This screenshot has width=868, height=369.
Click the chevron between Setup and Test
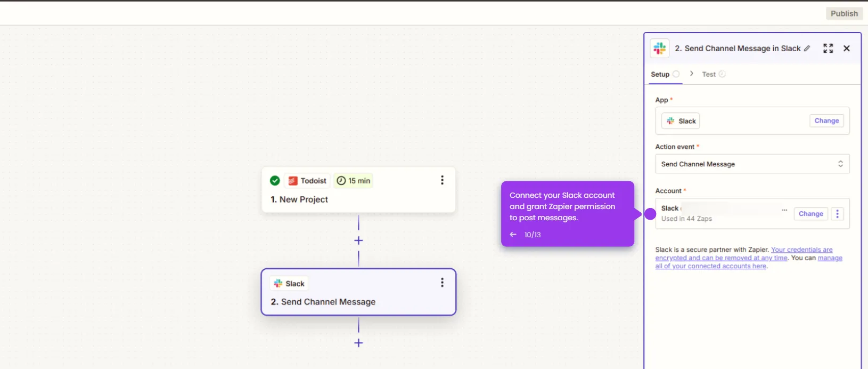691,74
